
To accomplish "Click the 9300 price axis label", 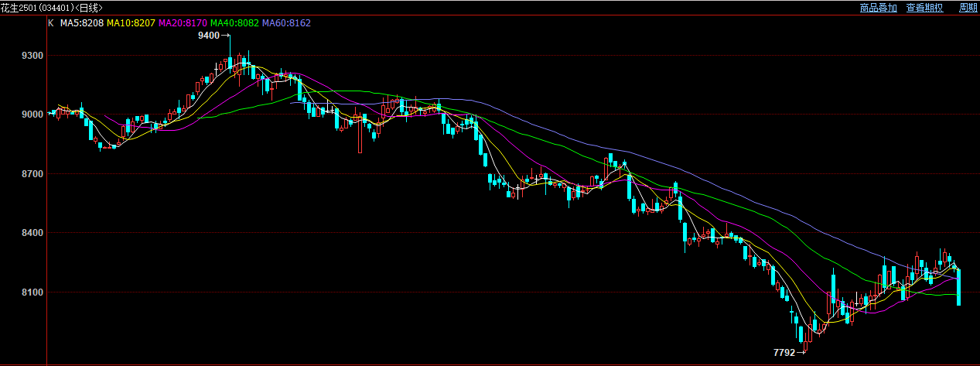I will pos(32,56).
